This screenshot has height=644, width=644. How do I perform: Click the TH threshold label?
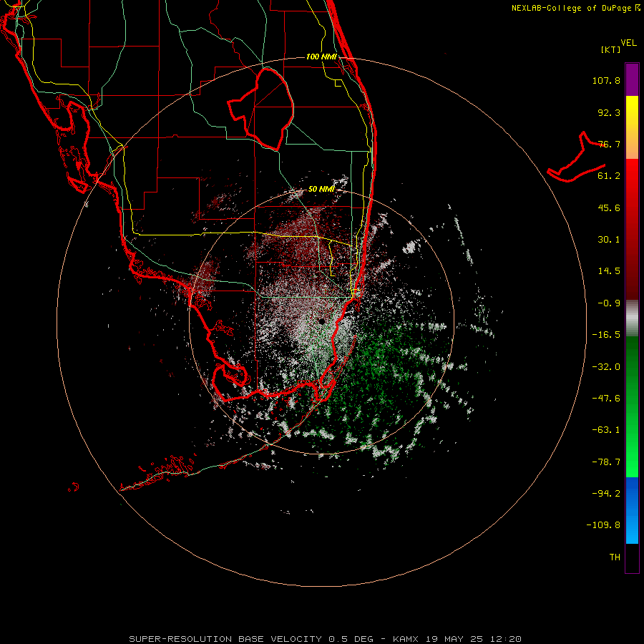click(615, 557)
